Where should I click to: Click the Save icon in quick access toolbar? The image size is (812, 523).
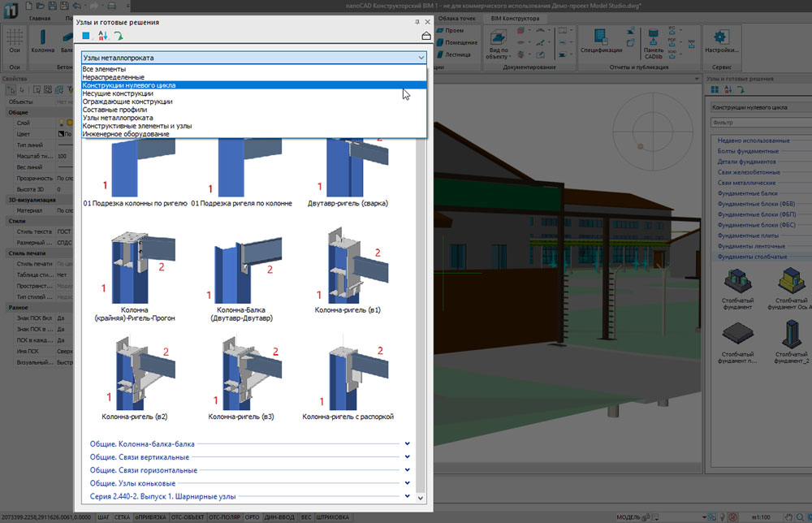(x=52, y=6)
